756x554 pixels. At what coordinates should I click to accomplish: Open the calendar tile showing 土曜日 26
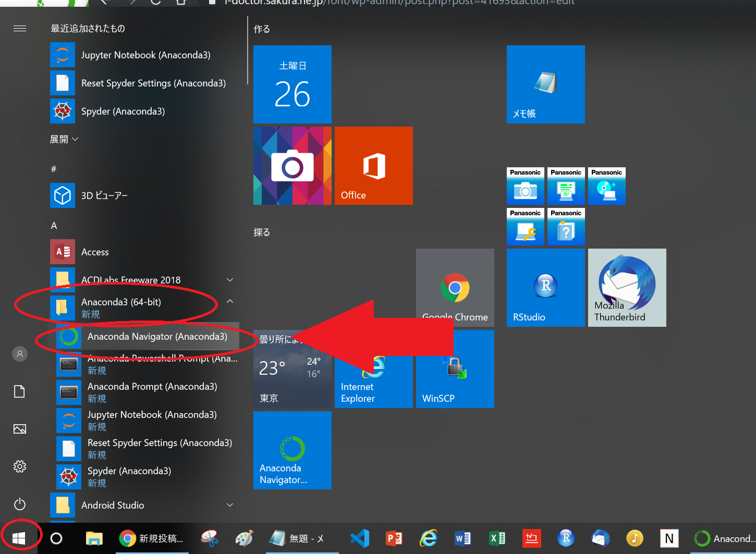point(292,84)
